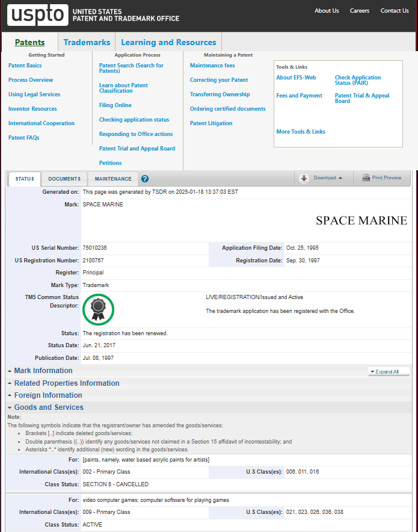Screen dimensions: 418x532
Task: Open Fees and Payment link
Action: pyautogui.click(x=299, y=96)
